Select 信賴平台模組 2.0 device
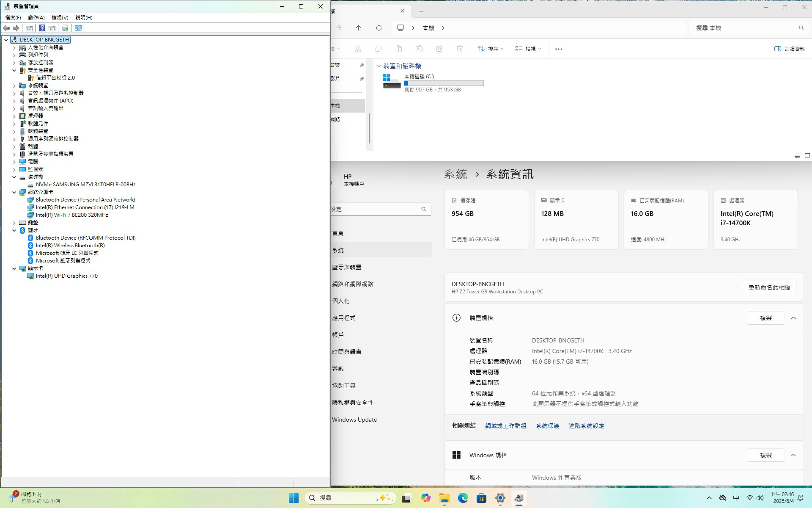Screen dimensions: 812x508 (55, 78)
